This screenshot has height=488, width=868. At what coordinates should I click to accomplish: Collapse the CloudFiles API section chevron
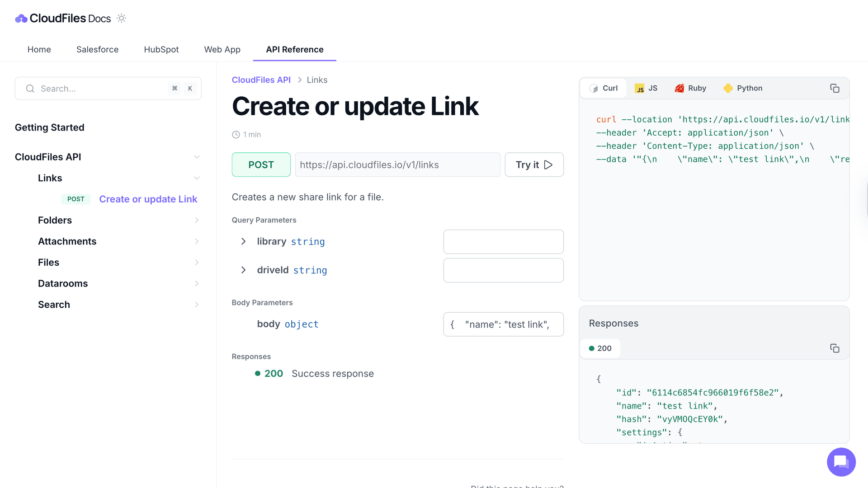(197, 157)
